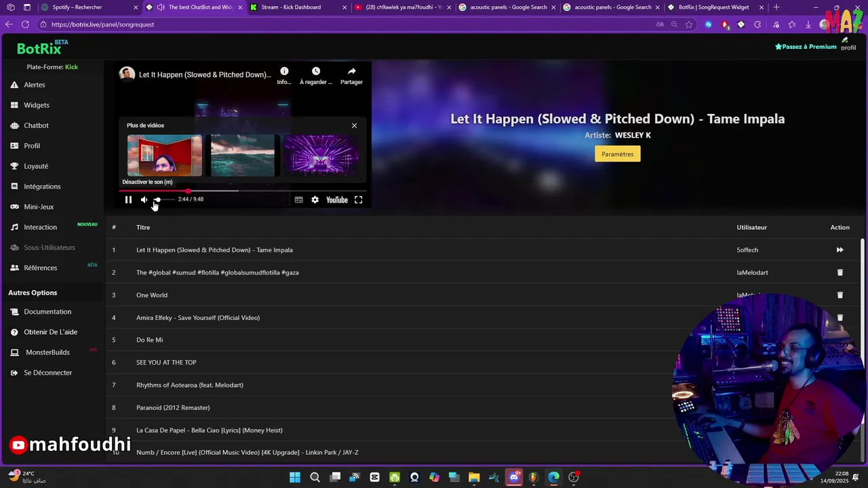
Task: Click the BotRix logo
Action: [x=42, y=48]
